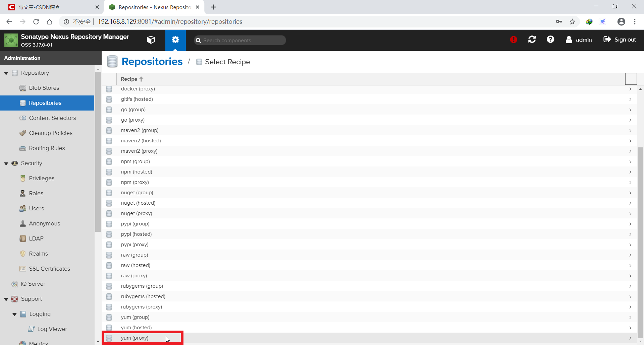
Task: Click the chevron on the raw (proxy) row
Action: tap(630, 276)
